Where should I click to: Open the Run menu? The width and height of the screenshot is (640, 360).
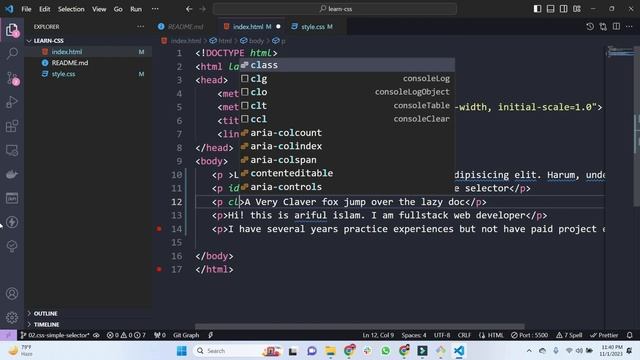136,9
